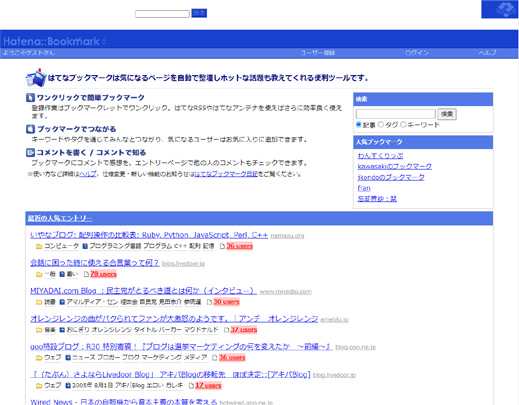Image resolution: width=519 pixels, height=405 pixels.
Task: Click the sidebar 検索 button
Action: click(x=447, y=114)
